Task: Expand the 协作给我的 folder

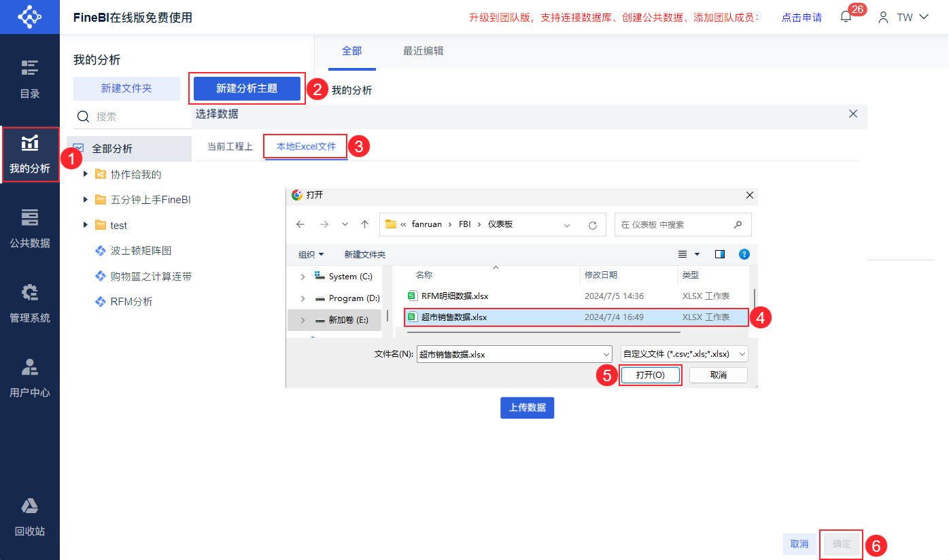Action: [x=86, y=174]
